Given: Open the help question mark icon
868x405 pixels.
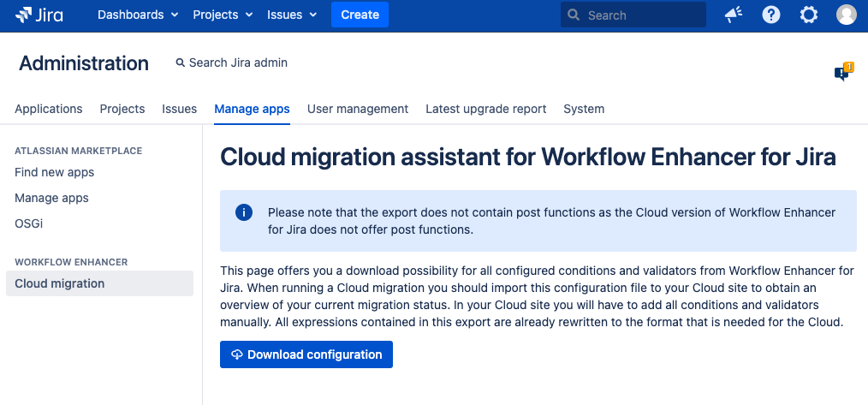Looking at the screenshot, I should click(771, 15).
